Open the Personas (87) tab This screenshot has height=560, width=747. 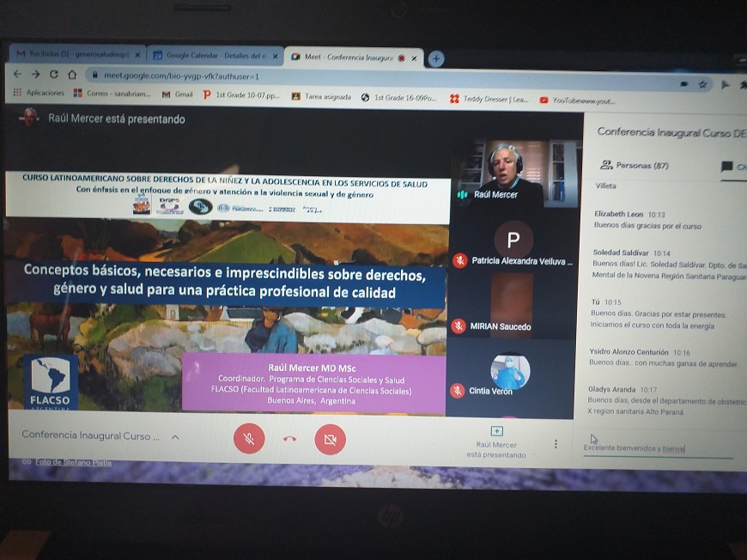[635, 166]
